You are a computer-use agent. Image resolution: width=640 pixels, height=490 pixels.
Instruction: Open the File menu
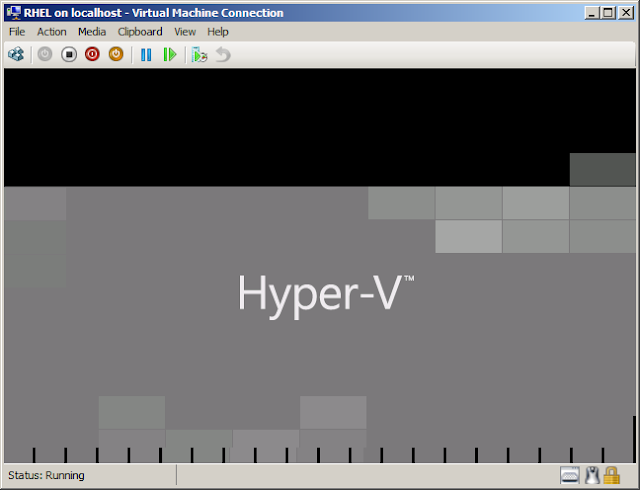click(17, 32)
